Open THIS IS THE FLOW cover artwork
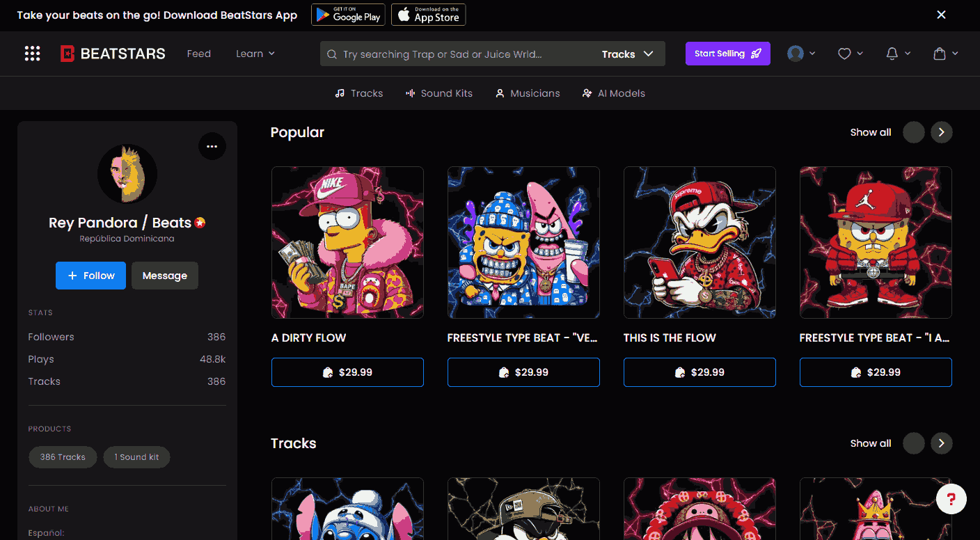This screenshot has height=540, width=980. [700, 242]
